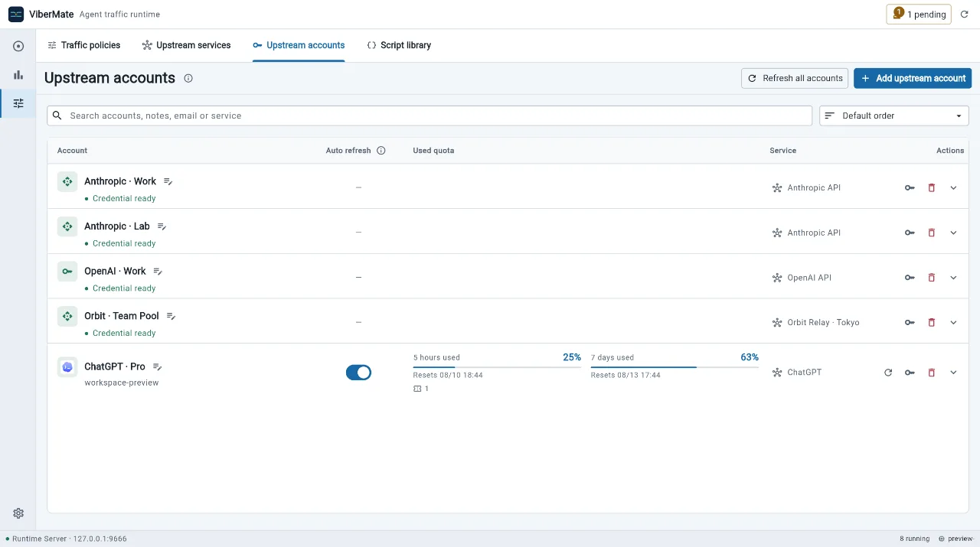Open credential key for OpenAI · Work

tap(910, 278)
